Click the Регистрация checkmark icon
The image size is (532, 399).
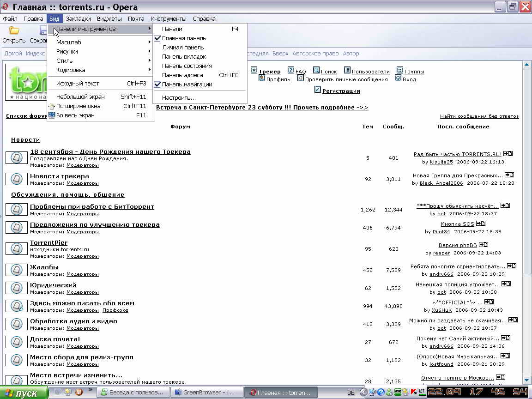318,90
